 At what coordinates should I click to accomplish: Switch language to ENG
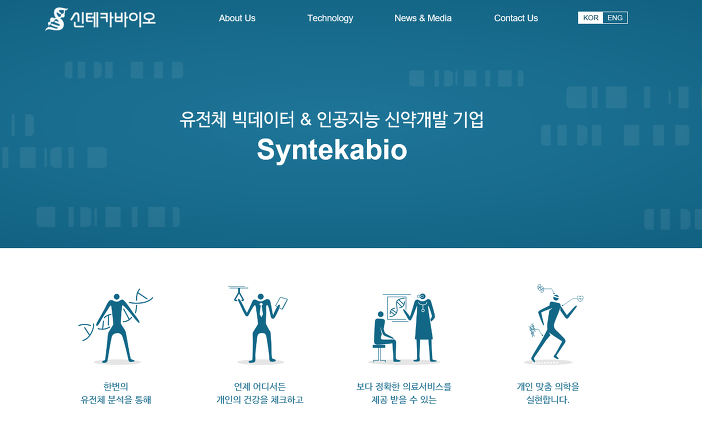615,18
